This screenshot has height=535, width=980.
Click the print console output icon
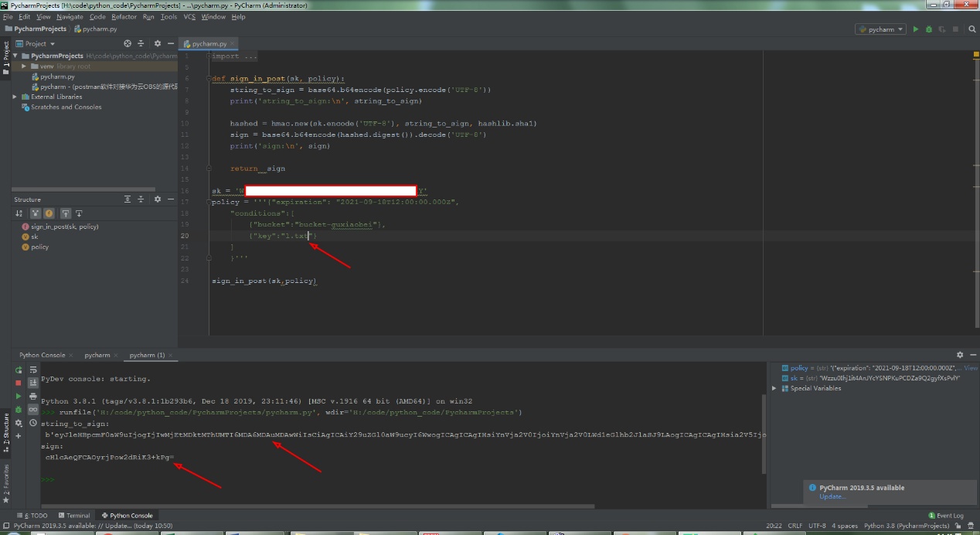click(33, 396)
